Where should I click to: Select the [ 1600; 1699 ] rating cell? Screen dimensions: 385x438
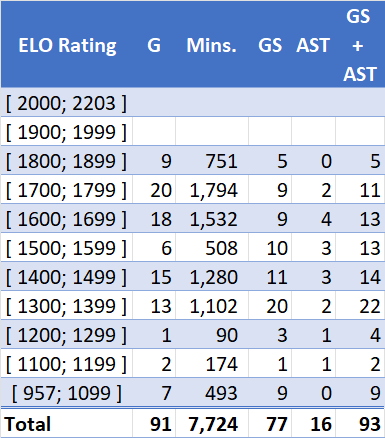click(67, 219)
